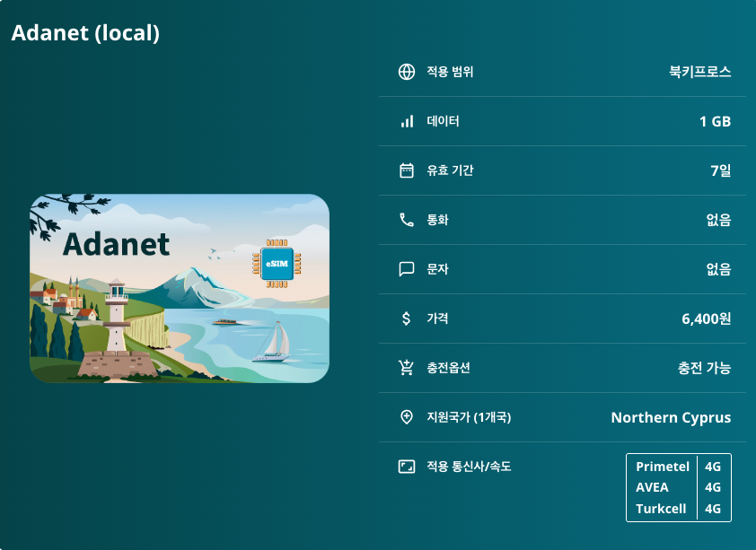
Task: Click the globe icon beside 적용 범위
Action: point(407,72)
